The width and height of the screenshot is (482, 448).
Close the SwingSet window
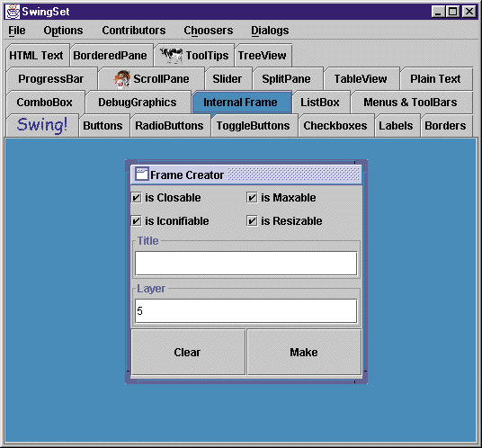[469, 12]
